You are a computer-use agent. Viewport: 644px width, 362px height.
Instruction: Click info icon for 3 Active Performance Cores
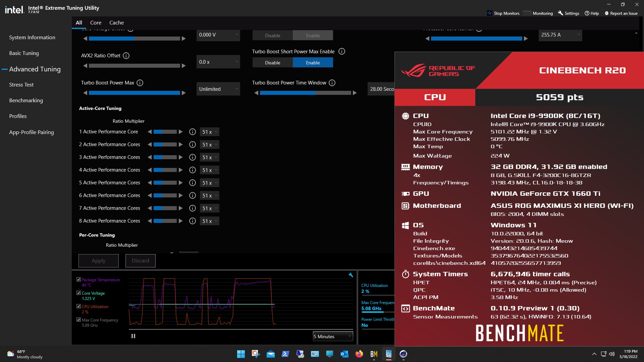[x=193, y=157]
